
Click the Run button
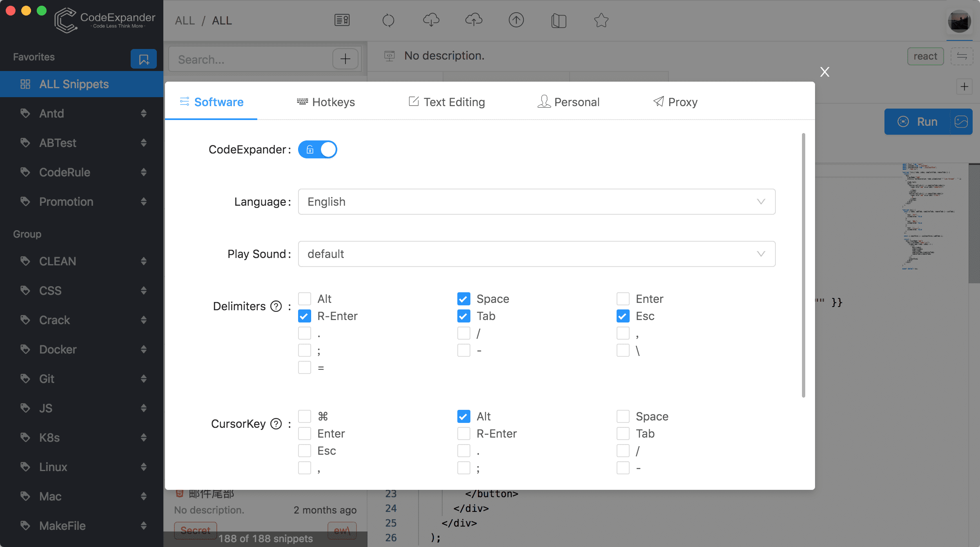(x=917, y=122)
